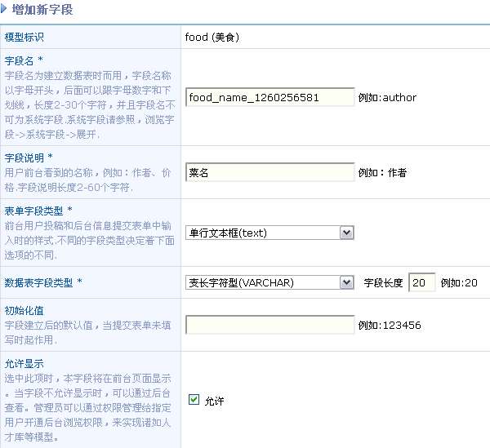The height and width of the screenshot is (448, 490).
Task: Open the 变长字符型(VARCHAR) data type dropdown
Action: click(x=269, y=282)
